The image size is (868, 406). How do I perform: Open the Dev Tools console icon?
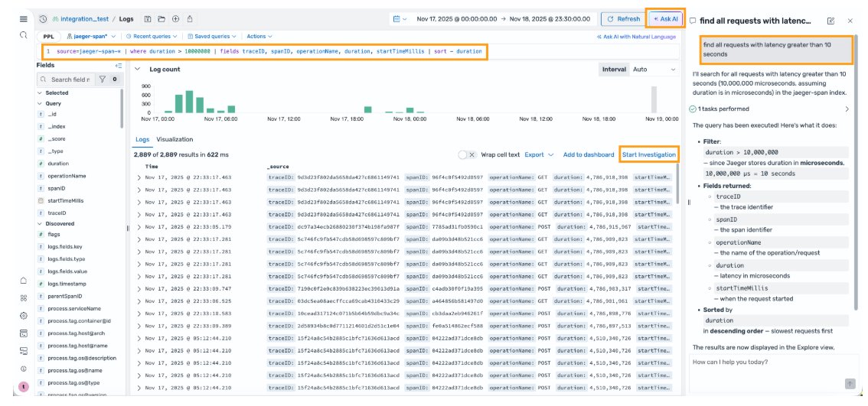(x=23, y=333)
